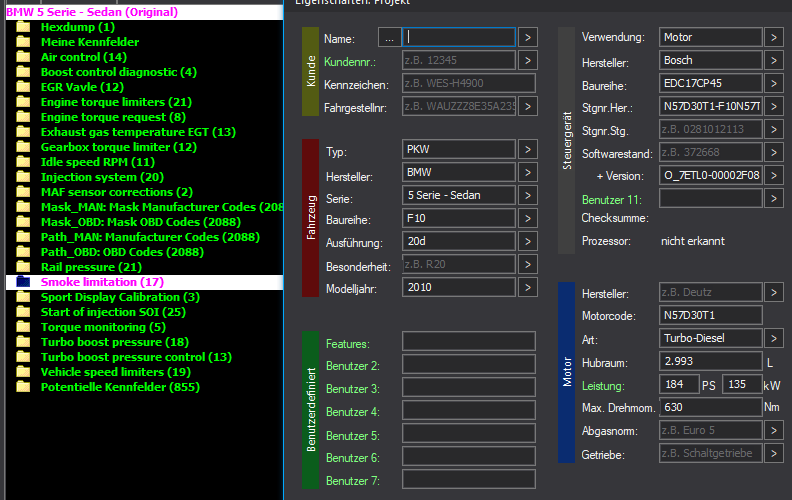Click the ellipsis button beside Name
The height and width of the screenshot is (500, 792).
[x=389, y=37]
